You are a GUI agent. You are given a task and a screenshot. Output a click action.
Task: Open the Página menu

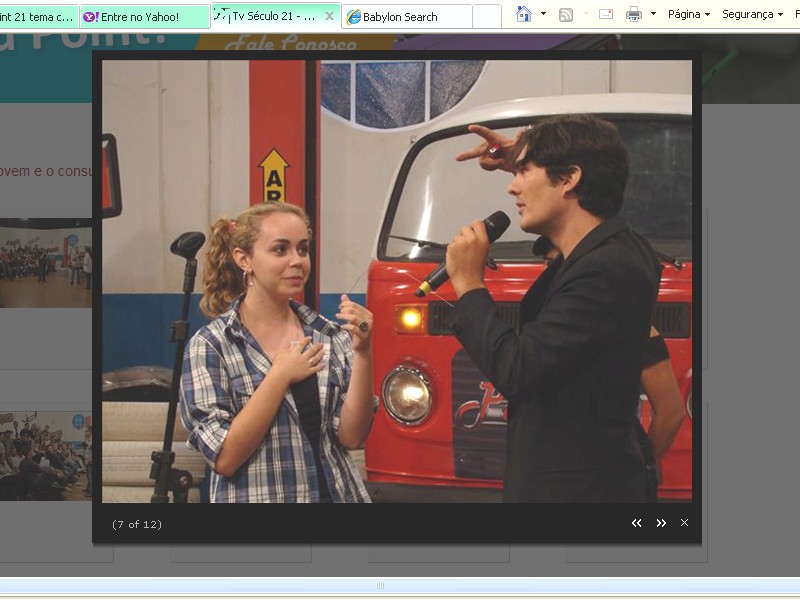(689, 14)
